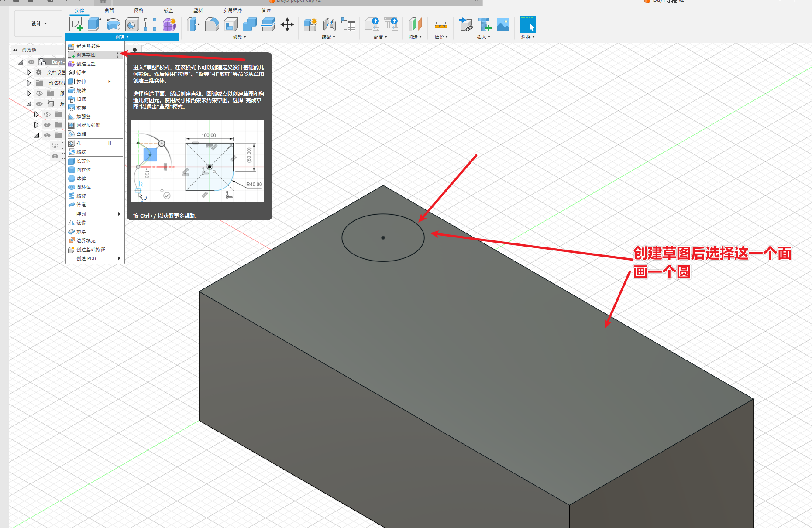Show the hidden 原点 origin folder
This screenshot has height=528, width=812.
click(x=39, y=93)
